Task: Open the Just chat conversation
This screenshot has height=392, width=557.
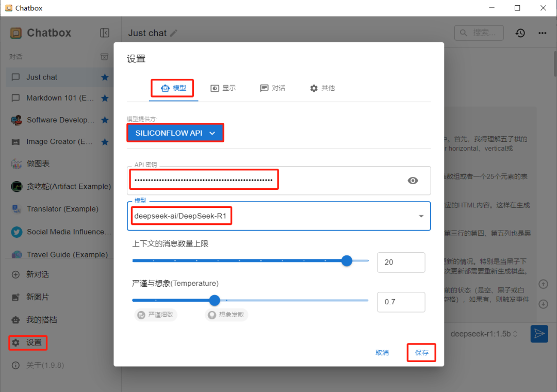Action: pos(59,77)
